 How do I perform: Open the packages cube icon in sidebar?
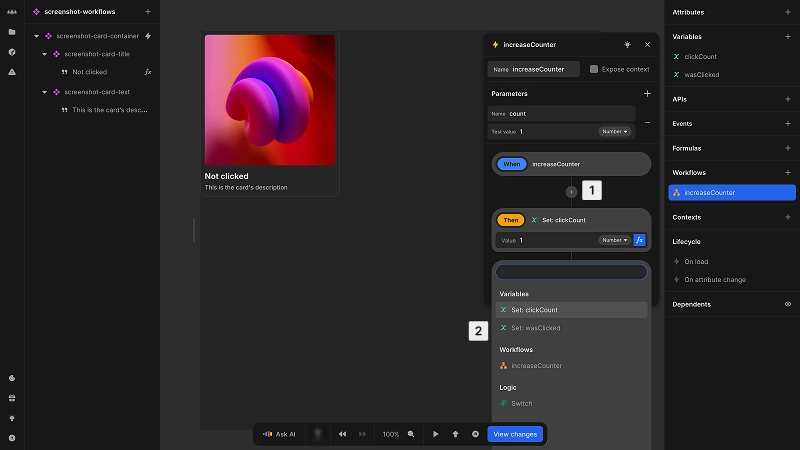12,52
